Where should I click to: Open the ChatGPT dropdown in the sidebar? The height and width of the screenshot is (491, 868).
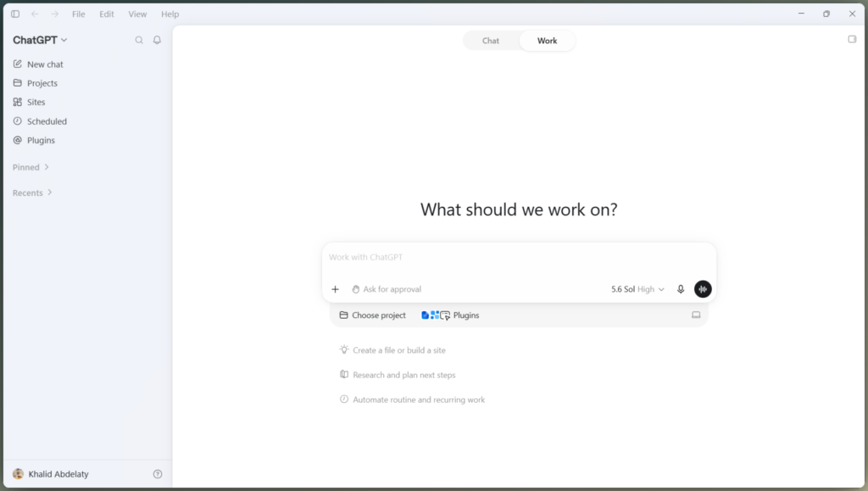(x=40, y=40)
